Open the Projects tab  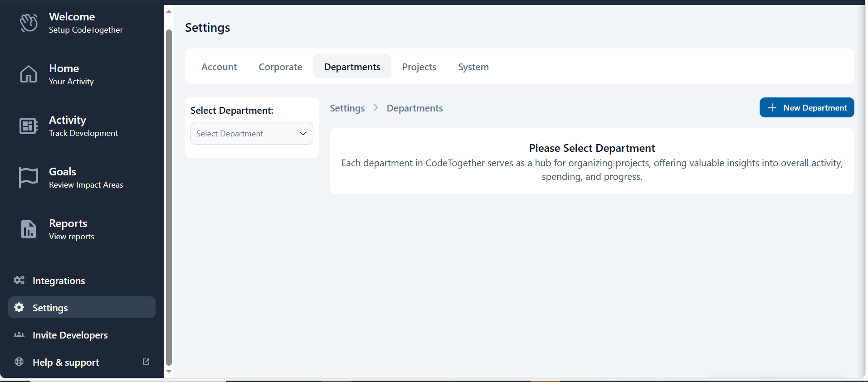[419, 67]
